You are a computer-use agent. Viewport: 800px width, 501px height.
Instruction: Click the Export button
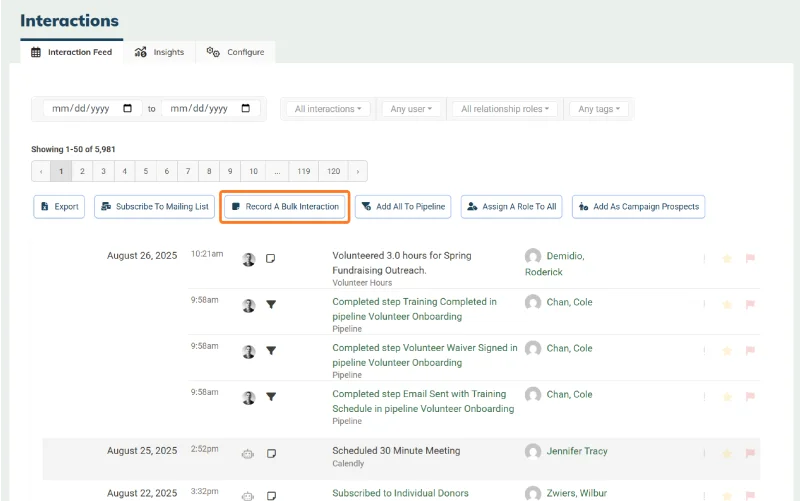(59, 207)
